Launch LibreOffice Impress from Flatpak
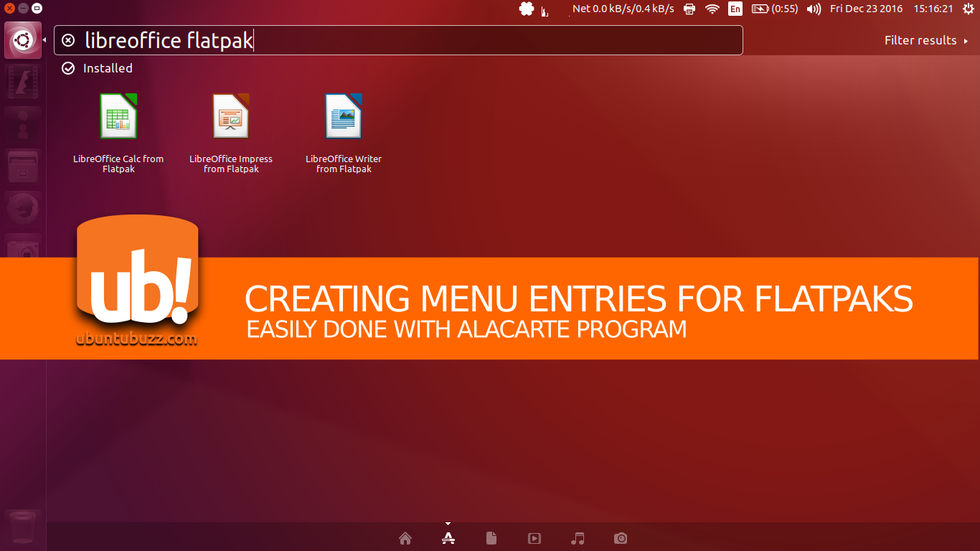Screen dimensions: 980x551 click(x=231, y=116)
